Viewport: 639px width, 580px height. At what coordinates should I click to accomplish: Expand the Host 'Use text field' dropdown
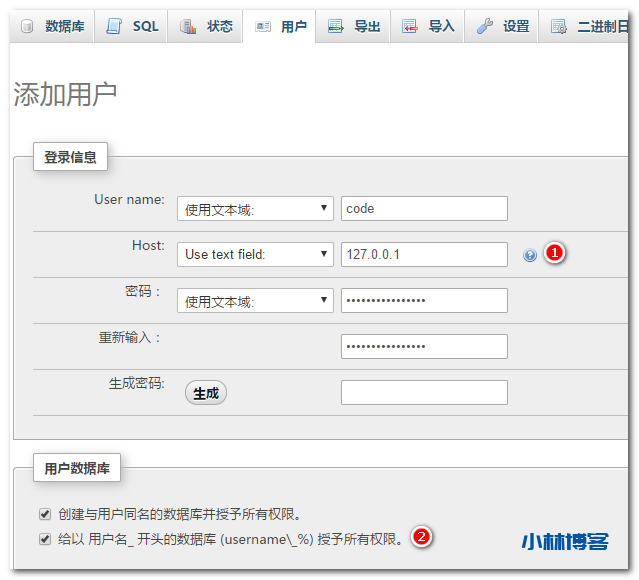[255, 254]
